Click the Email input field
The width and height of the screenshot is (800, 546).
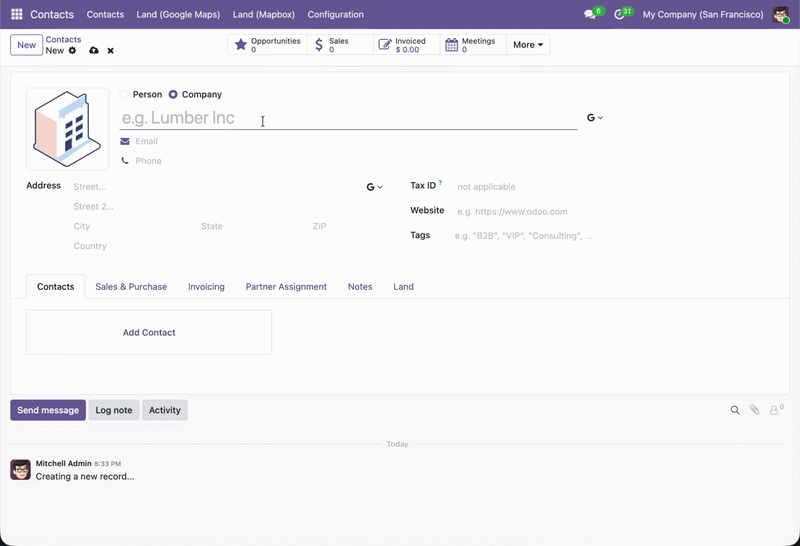[x=356, y=141]
